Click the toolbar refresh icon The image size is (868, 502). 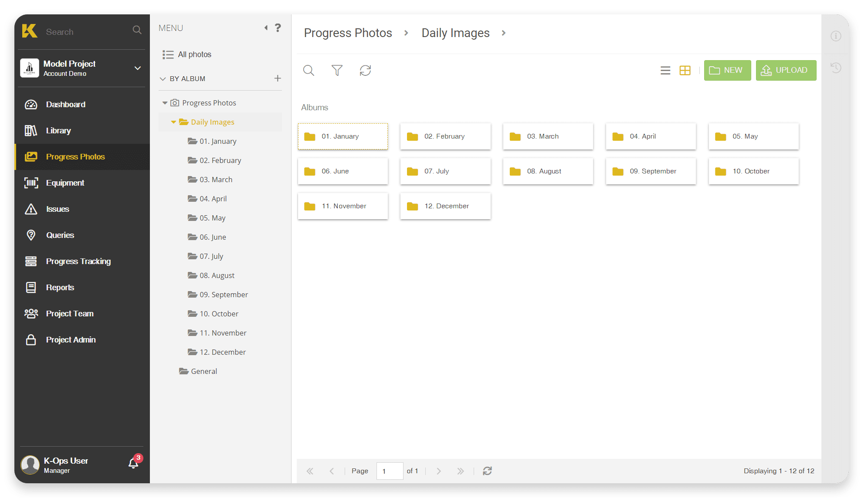pos(365,71)
